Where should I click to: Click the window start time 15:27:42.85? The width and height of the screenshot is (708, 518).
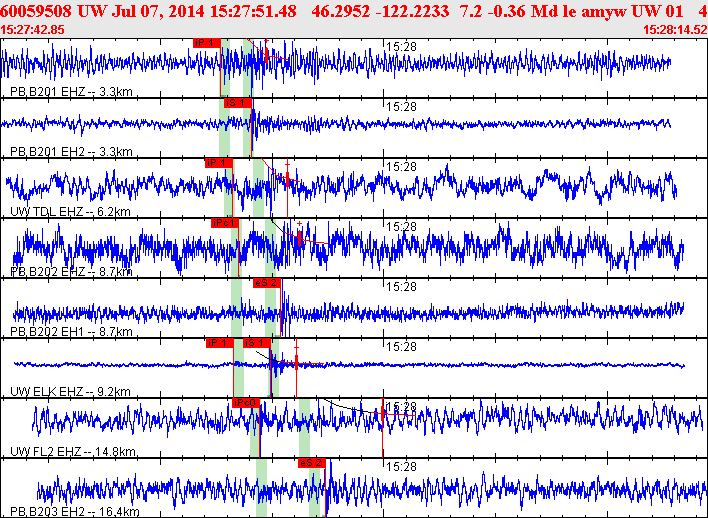[x=33, y=30]
